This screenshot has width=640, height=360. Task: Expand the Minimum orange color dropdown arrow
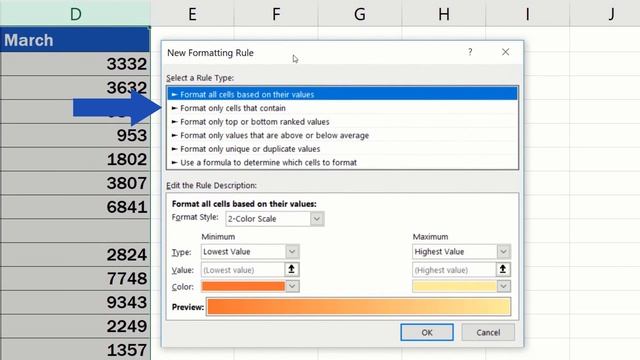click(x=292, y=287)
